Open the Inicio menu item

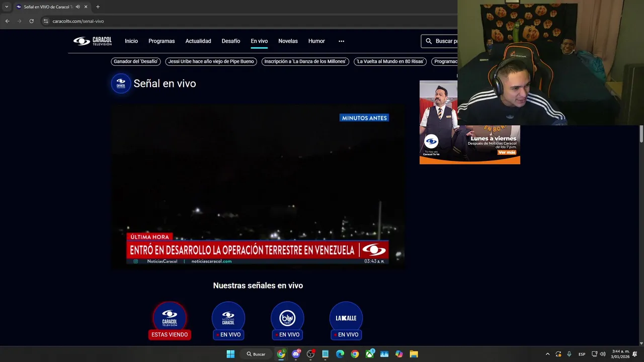(x=131, y=41)
